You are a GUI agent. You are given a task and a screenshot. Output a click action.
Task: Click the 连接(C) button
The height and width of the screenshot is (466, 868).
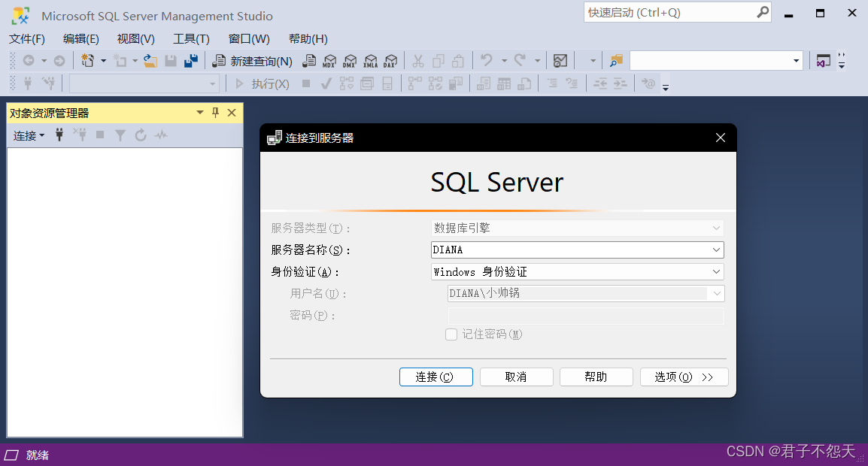[x=436, y=377]
